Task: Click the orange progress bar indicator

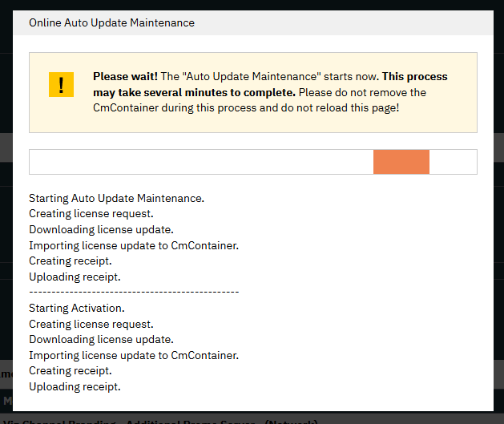Action: pos(401,162)
